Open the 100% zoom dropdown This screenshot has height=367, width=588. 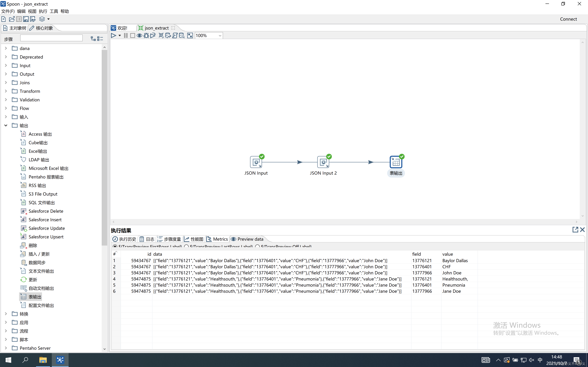coord(220,35)
